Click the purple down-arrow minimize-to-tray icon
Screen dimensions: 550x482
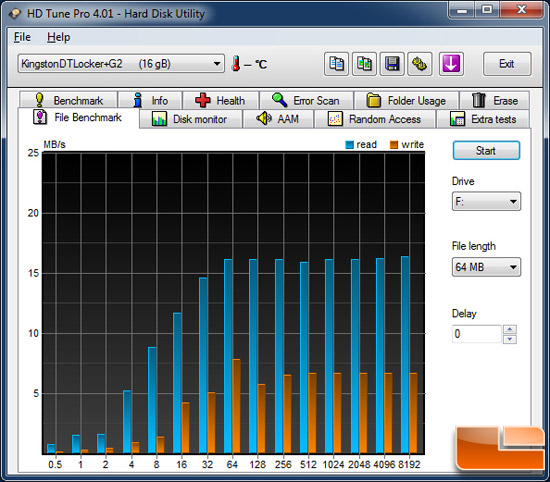coord(451,64)
